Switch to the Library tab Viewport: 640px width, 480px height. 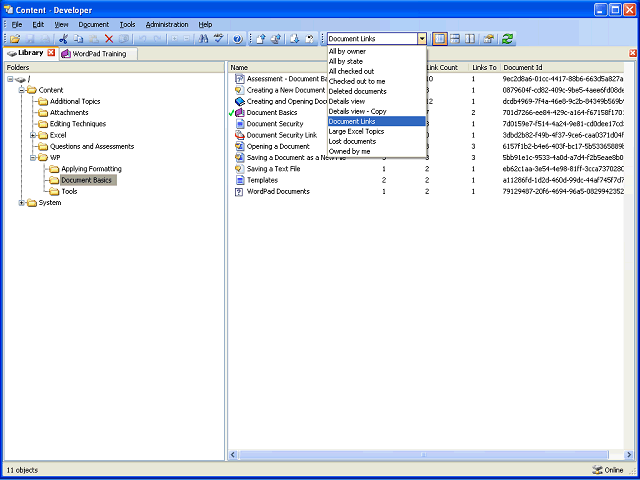coord(31,53)
